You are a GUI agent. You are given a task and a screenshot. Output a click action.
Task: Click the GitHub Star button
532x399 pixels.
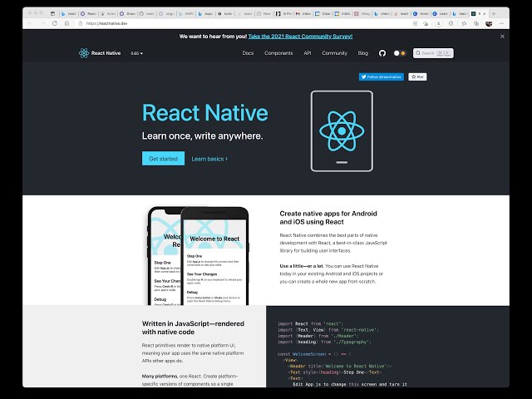point(417,77)
